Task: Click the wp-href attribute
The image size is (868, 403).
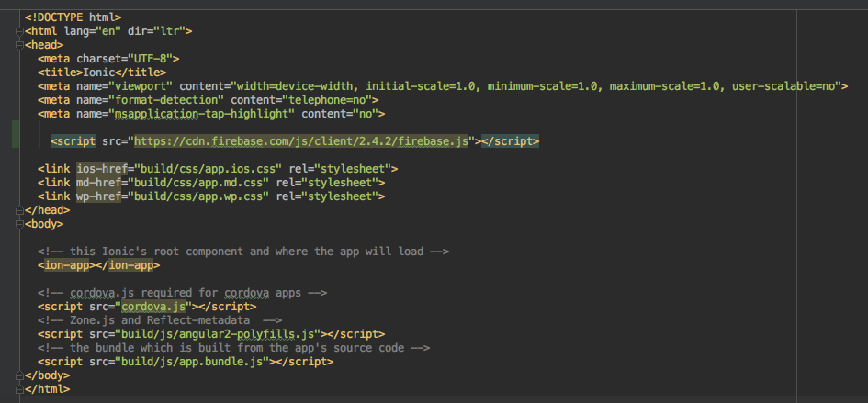Action: click(98, 196)
